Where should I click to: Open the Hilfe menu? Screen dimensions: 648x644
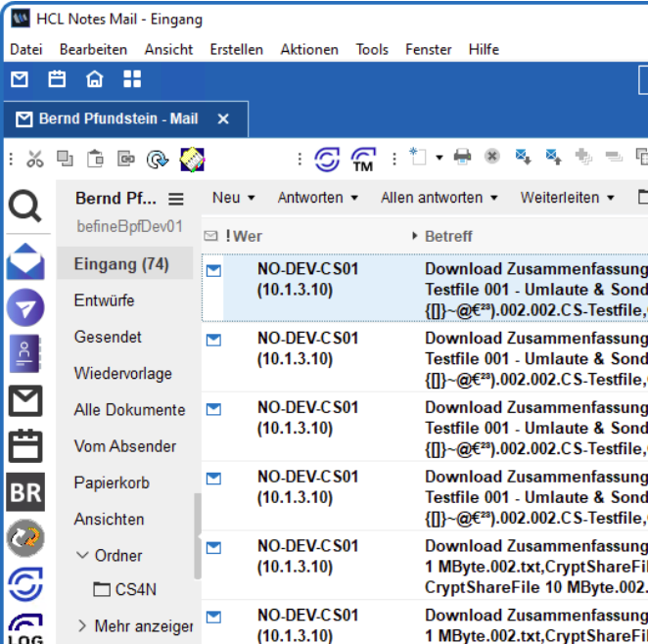pyautogui.click(x=484, y=49)
